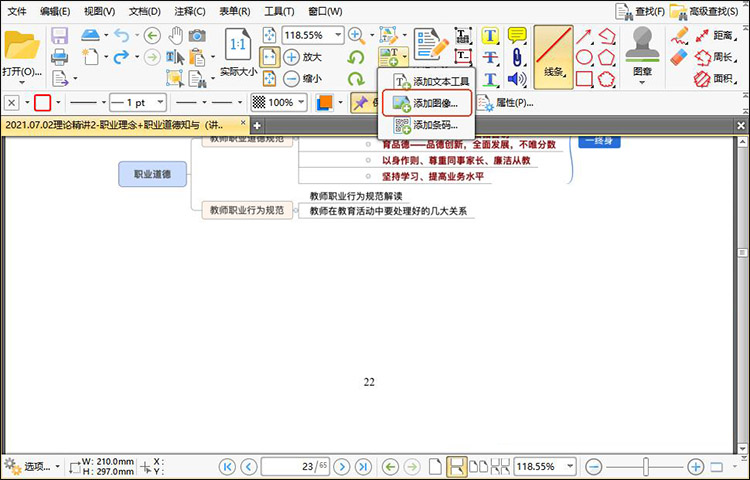Click the save floppy disk icon
This screenshot has height=480, width=750.
pyautogui.click(x=59, y=36)
